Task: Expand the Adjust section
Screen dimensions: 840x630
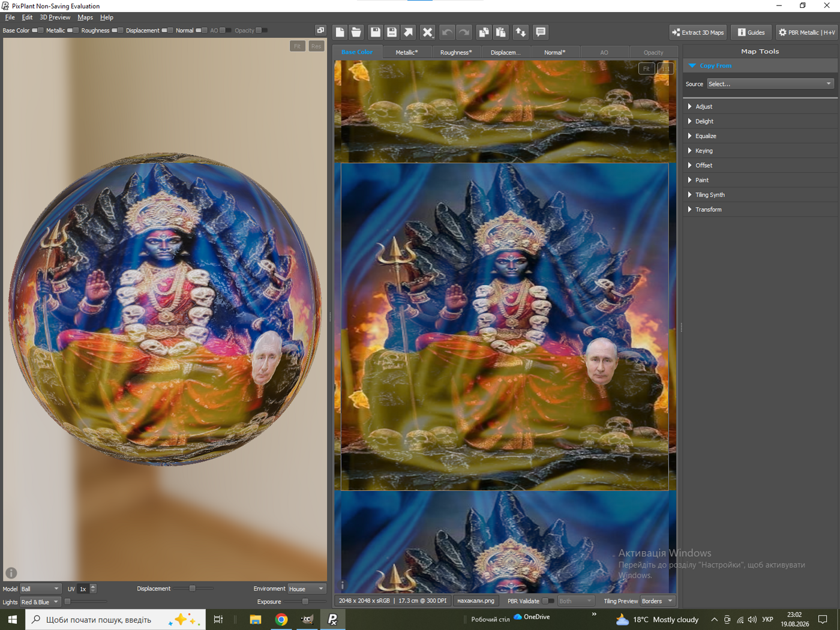Action: coord(760,107)
